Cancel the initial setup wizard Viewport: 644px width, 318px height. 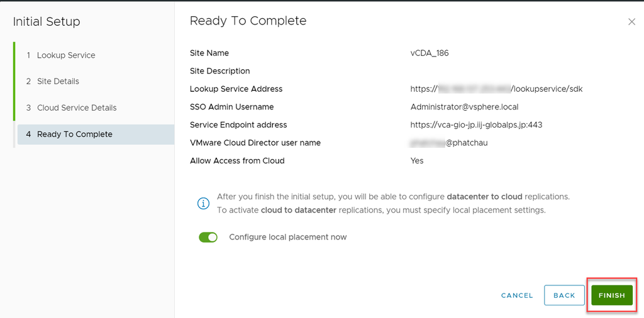(517, 295)
